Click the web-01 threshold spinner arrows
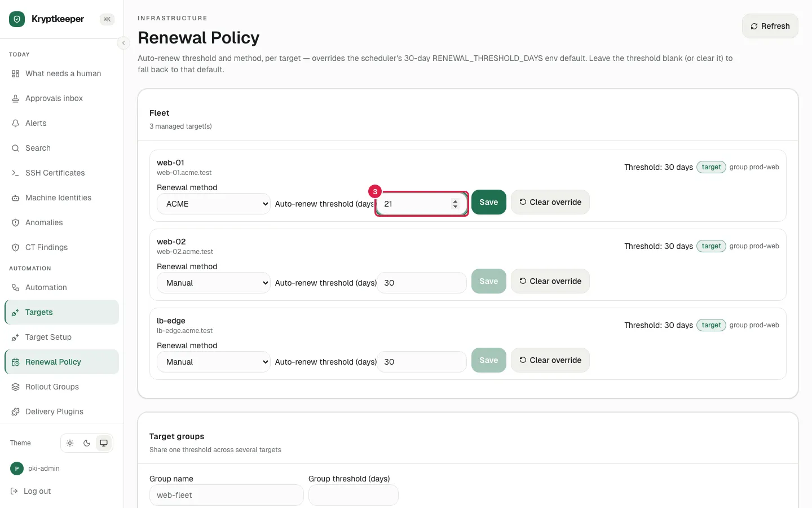The height and width of the screenshot is (508, 812). [x=455, y=204]
